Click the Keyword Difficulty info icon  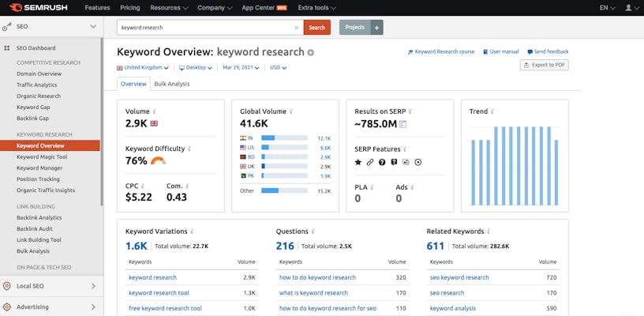189,149
